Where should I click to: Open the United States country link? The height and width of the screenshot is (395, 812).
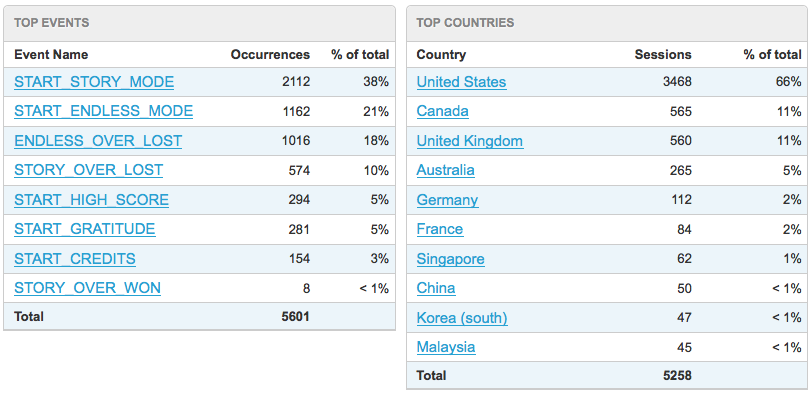coord(461,82)
